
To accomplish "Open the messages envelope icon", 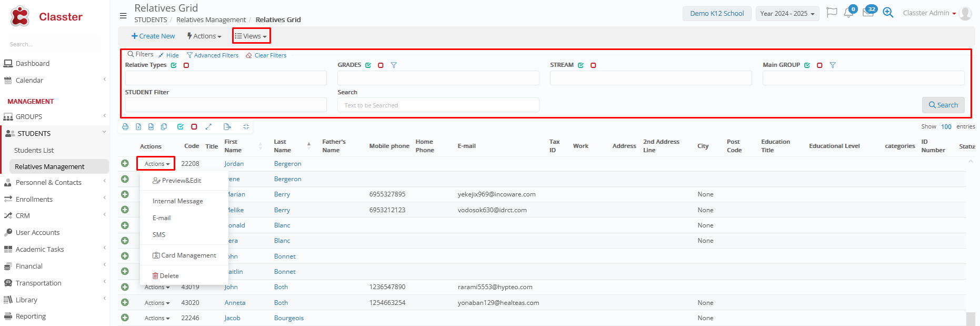I will click(868, 13).
